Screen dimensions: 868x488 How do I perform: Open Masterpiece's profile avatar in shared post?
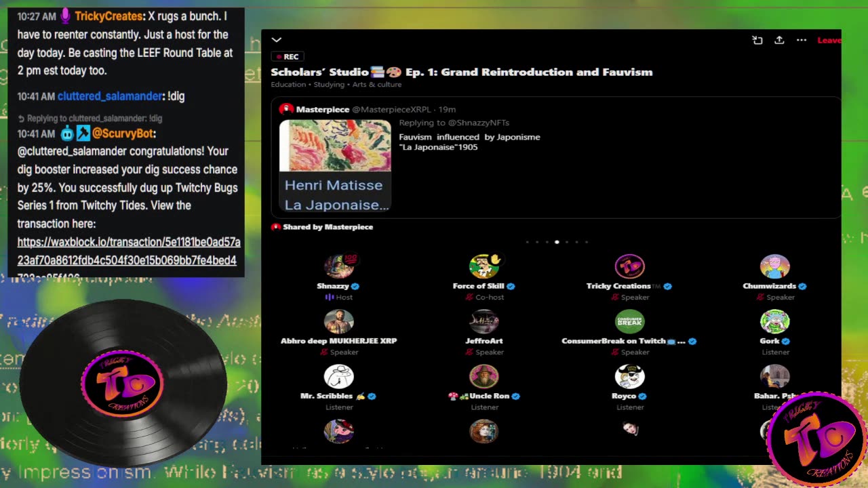click(286, 109)
